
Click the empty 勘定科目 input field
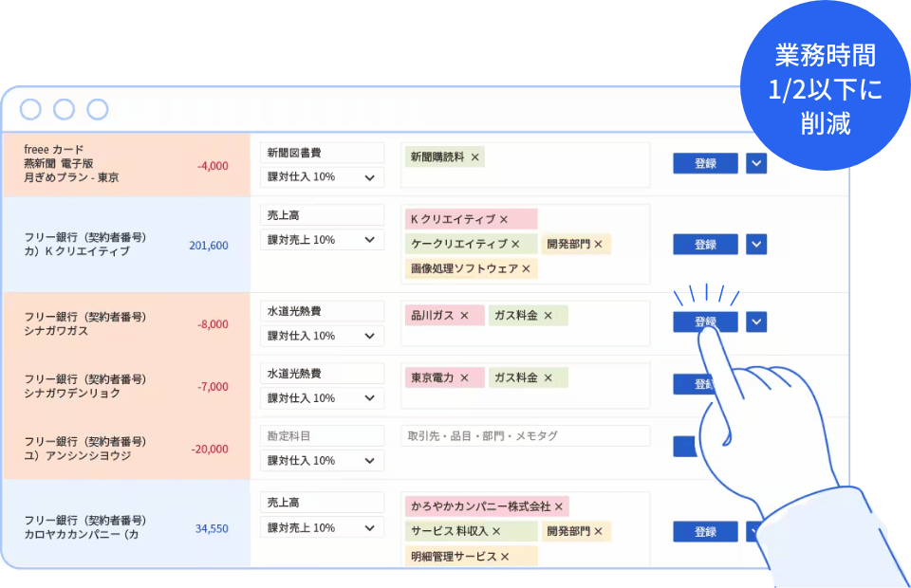click(x=321, y=435)
